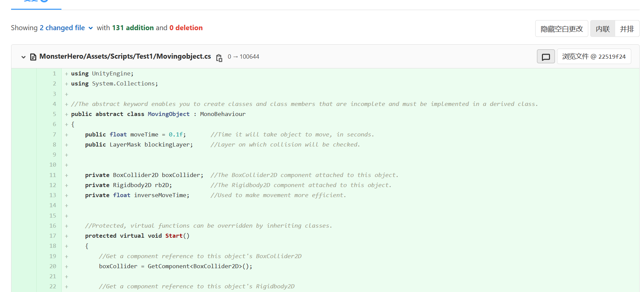Click the MovingObject class declaration code line
644x292 pixels.
tap(158, 114)
